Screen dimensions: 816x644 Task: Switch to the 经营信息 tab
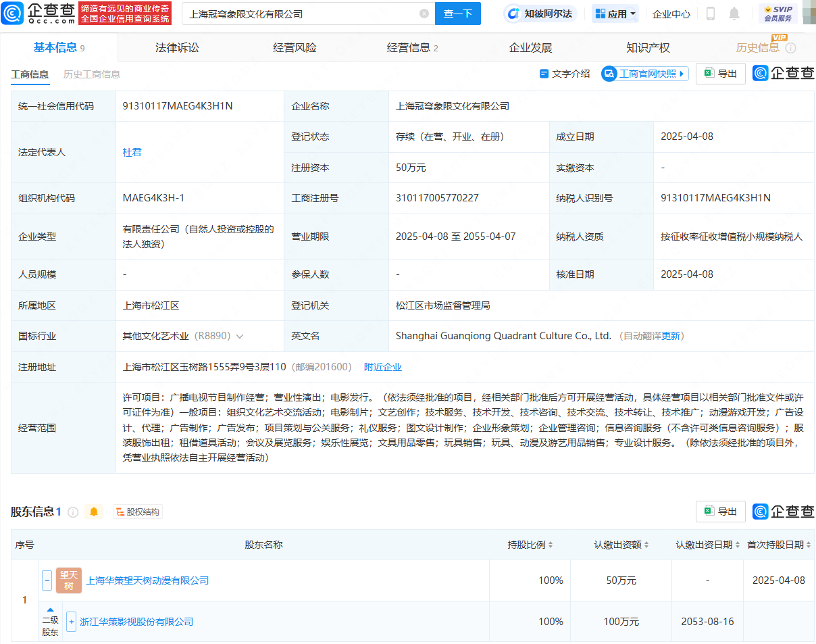(x=412, y=47)
